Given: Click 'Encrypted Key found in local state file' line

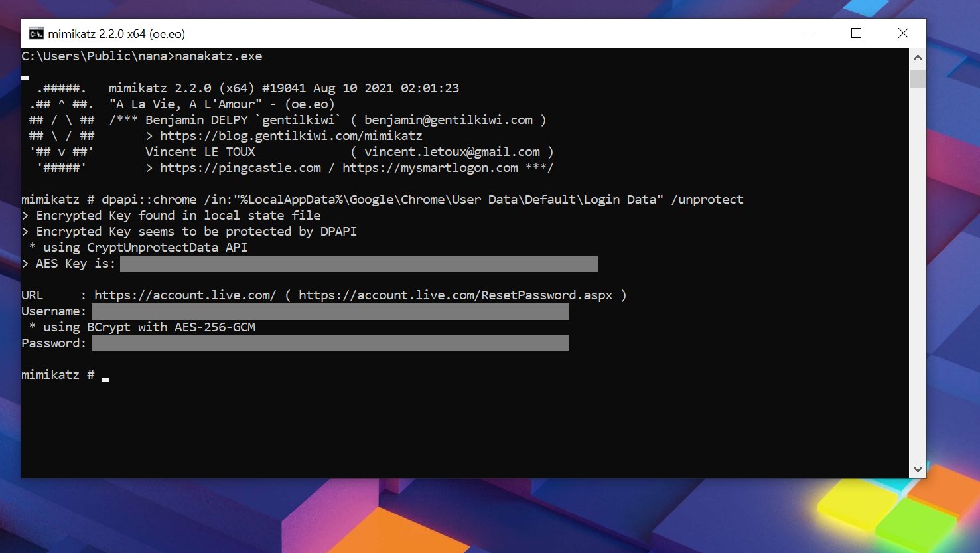Looking at the screenshot, I should click(171, 216).
